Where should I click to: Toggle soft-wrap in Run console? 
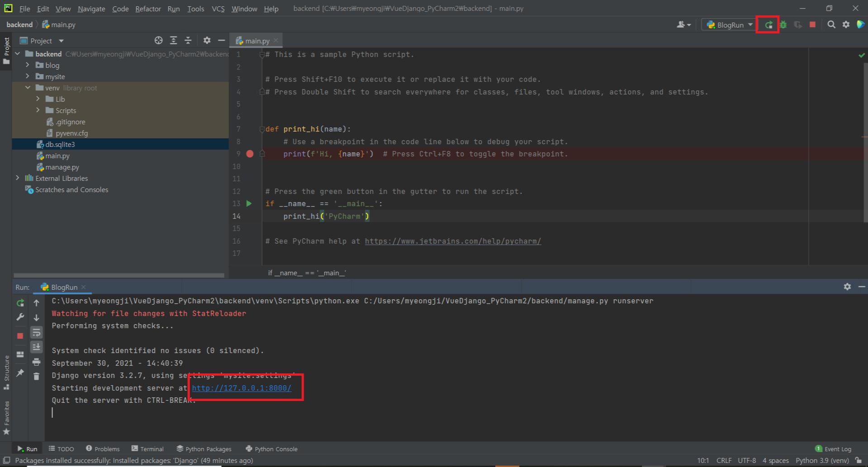pyautogui.click(x=37, y=333)
